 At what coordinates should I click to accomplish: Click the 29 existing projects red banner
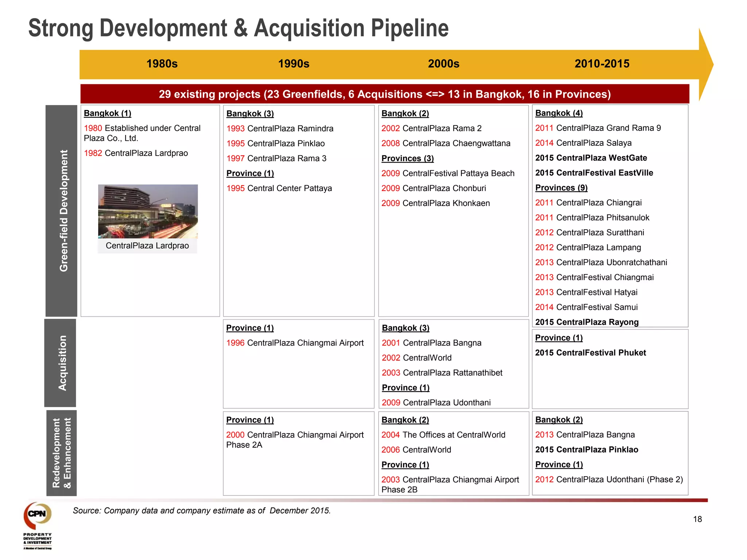384,94
